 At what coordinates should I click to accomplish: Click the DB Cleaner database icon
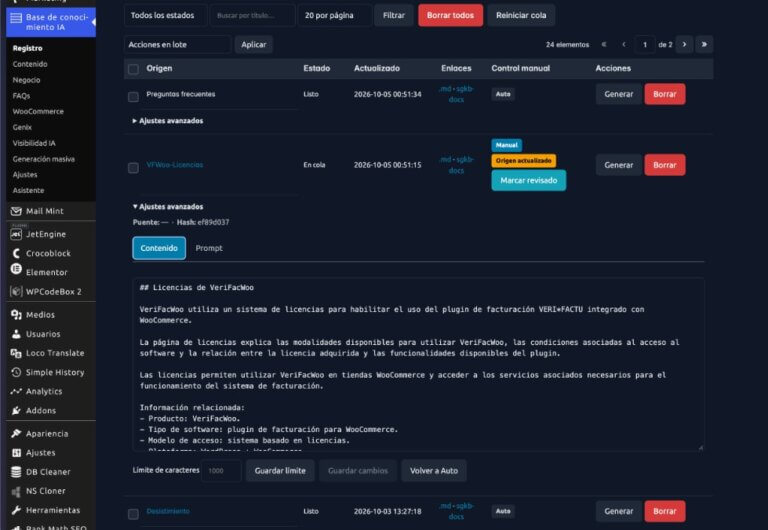pyautogui.click(x=16, y=472)
